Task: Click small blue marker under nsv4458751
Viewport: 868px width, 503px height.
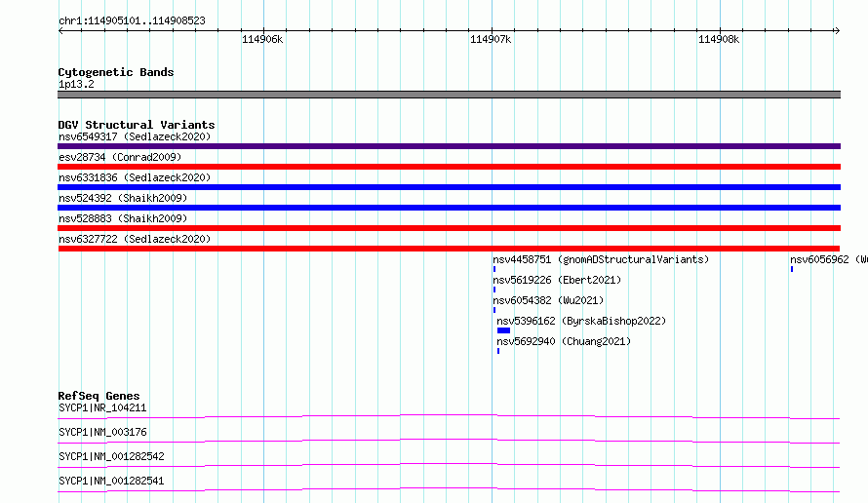Action: (494, 269)
